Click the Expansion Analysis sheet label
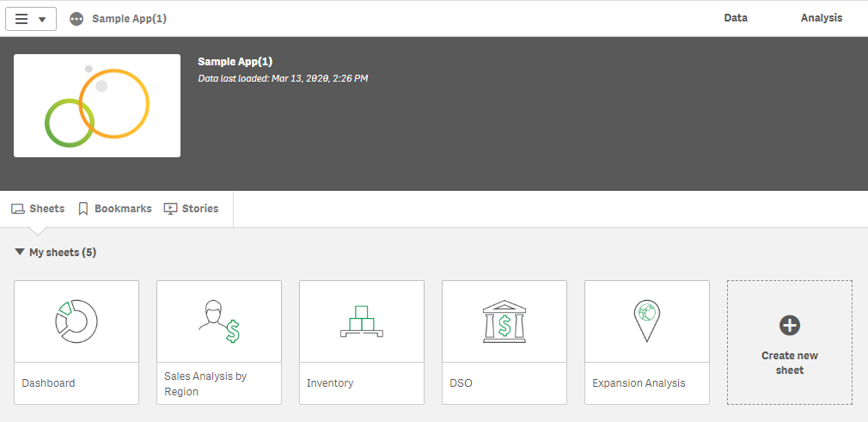 click(639, 383)
